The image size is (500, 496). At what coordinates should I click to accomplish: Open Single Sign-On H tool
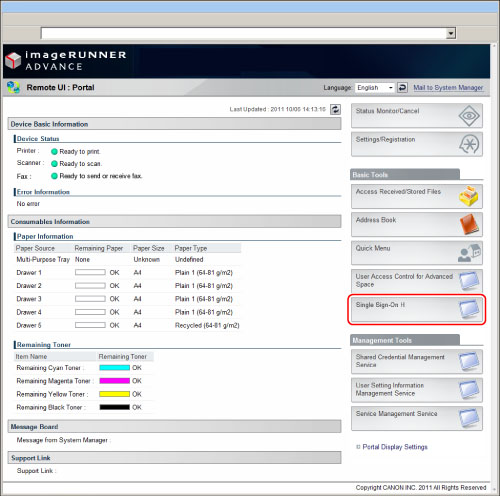[417, 310]
